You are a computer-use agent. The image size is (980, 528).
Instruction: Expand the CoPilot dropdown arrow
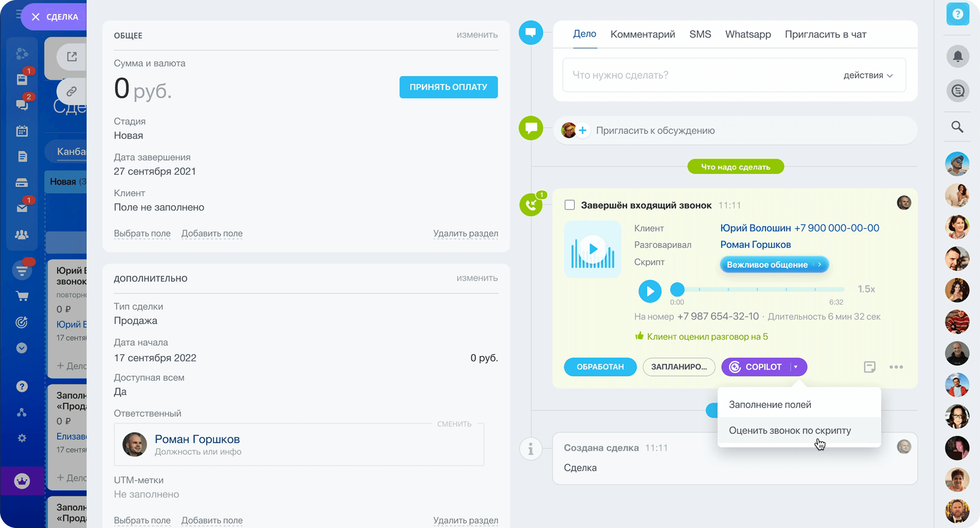[796, 367]
